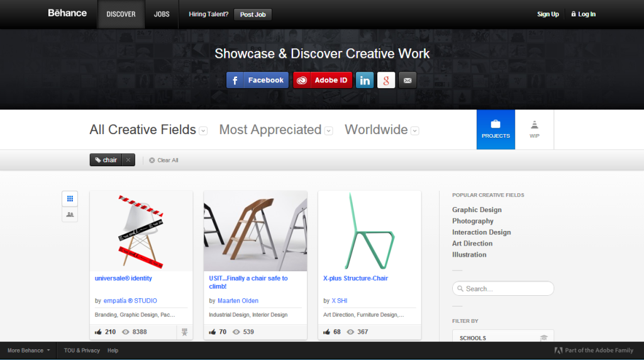Switch to grid view icon
Viewport: 644px width, 360px height.
pyautogui.click(x=70, y=199)
